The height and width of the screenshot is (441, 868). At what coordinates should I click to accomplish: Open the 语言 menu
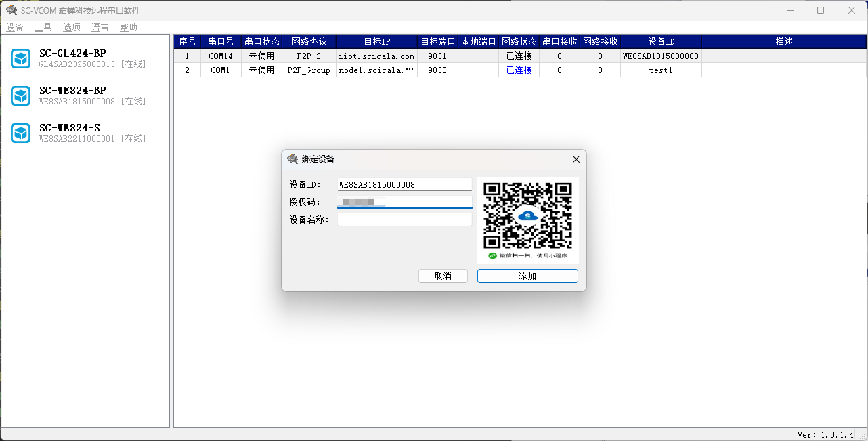click(100, 28)
